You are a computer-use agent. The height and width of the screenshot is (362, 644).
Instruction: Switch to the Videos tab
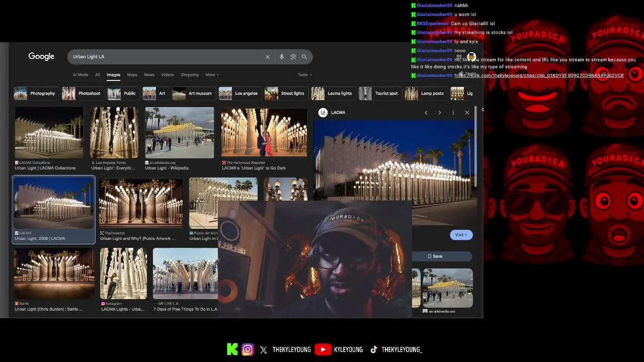(x=168, y=75)
